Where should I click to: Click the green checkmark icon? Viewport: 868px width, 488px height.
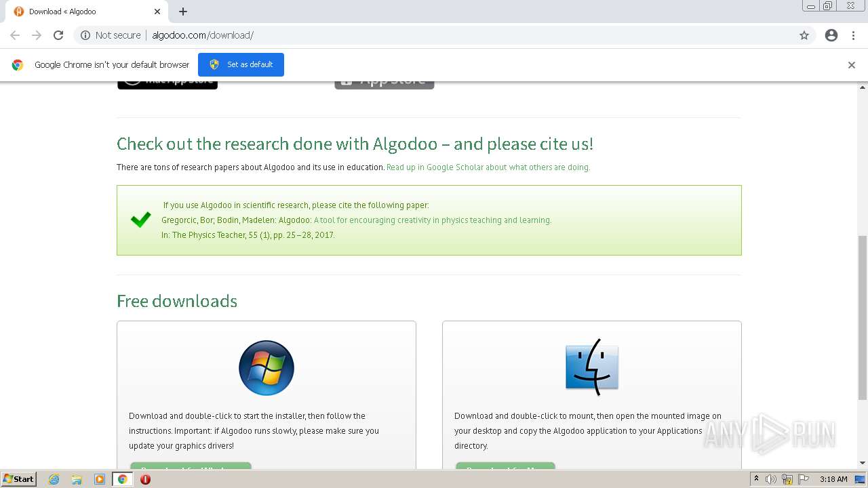140,220
